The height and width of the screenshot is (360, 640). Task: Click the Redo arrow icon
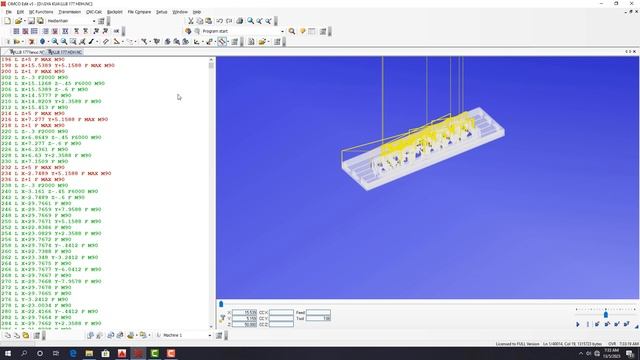(x=229, y=21)
